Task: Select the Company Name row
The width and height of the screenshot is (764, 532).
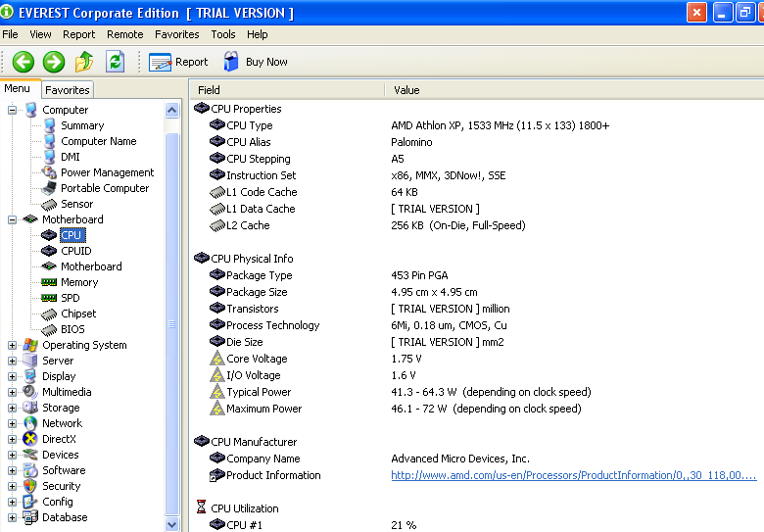Action: tap(478, 459)
